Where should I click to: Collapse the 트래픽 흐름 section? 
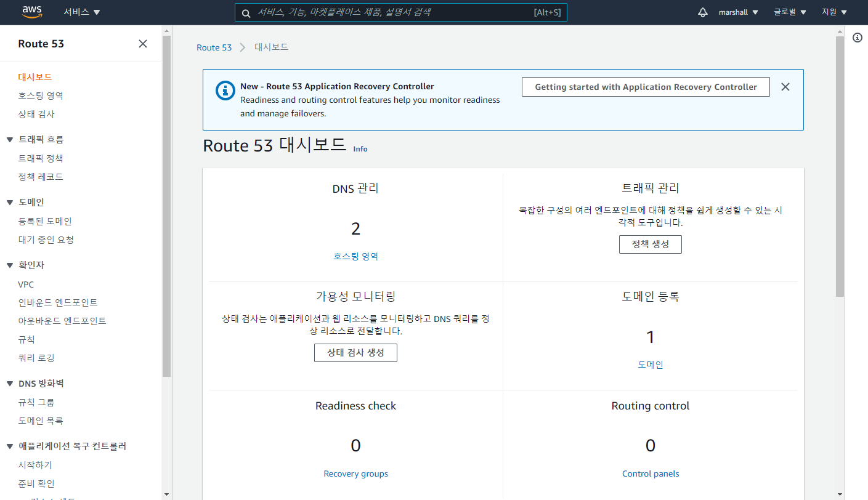(10, 140)
